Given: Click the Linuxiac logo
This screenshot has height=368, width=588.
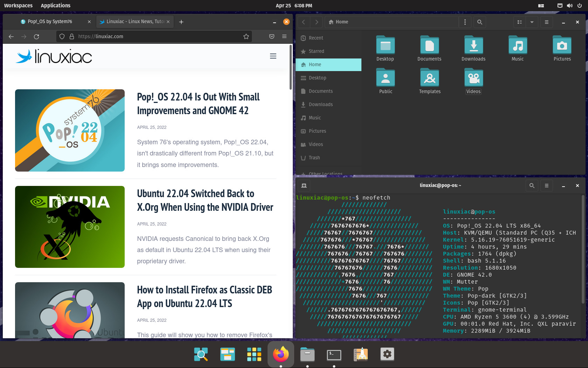Looking at the screenshot, I should coord(54,56).
